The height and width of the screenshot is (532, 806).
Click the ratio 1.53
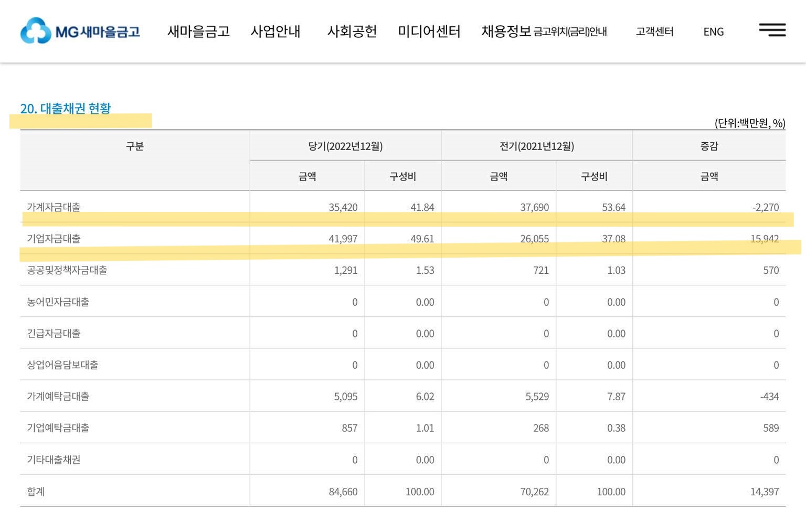click(x=425, y=271)
